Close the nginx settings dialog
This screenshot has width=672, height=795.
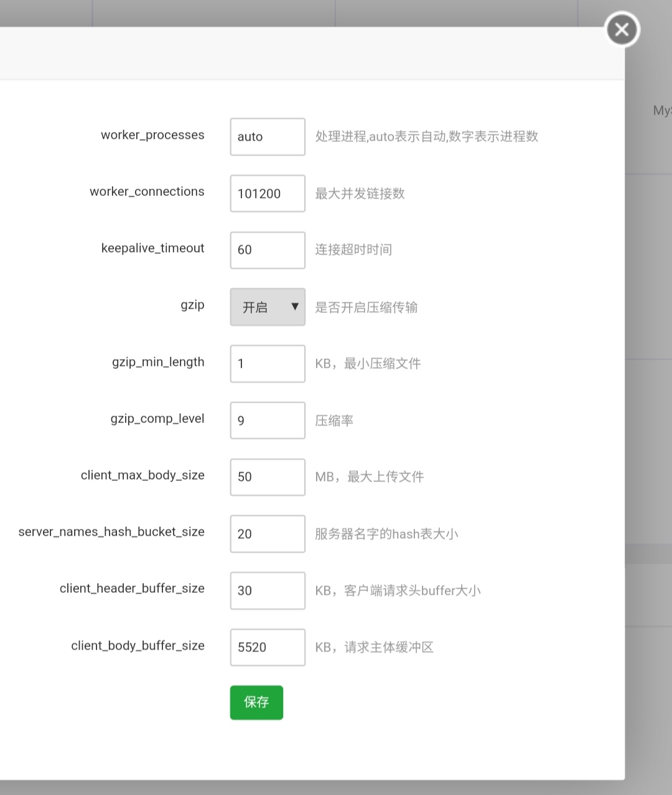(622, 29)
